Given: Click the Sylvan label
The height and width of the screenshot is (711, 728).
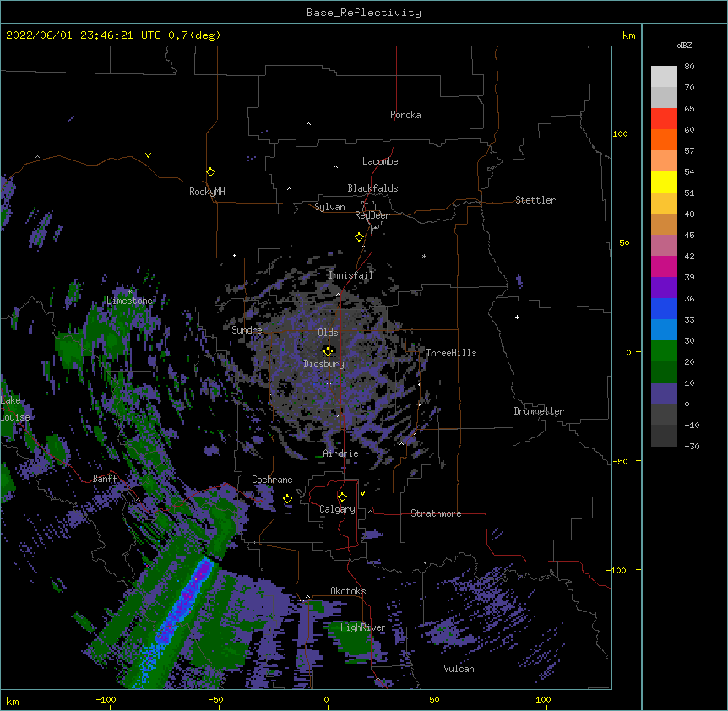Looking at the screenshot, I should (x=329, y=207).
